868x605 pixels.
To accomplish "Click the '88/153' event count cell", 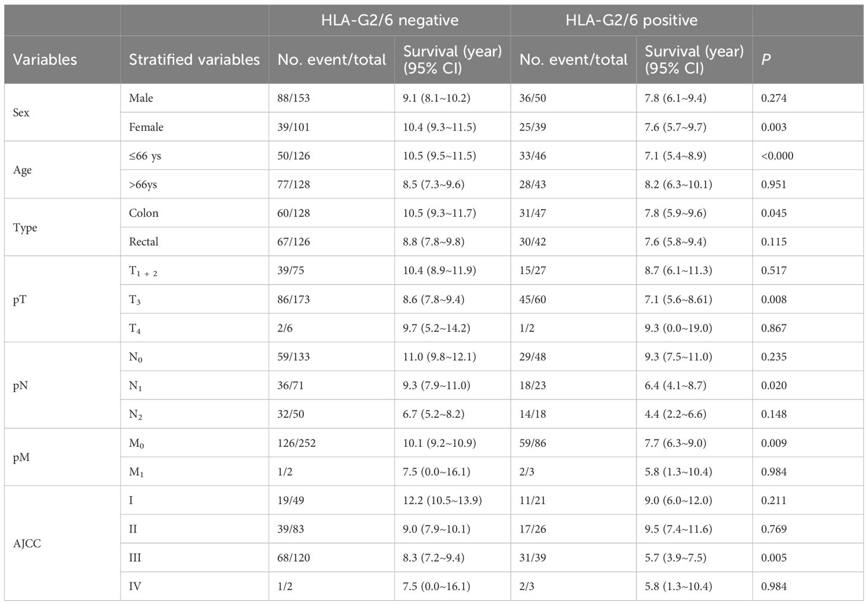I will [294, 98].
